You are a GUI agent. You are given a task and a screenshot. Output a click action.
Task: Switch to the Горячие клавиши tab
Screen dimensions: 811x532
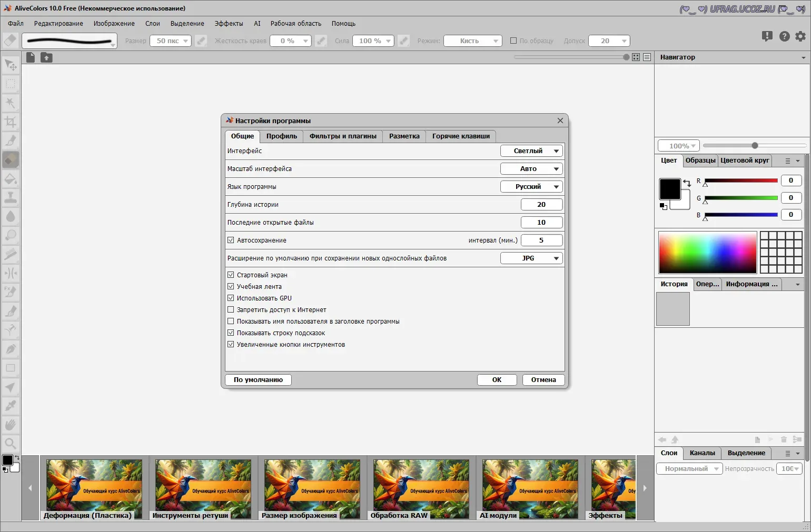click(461, 136)
